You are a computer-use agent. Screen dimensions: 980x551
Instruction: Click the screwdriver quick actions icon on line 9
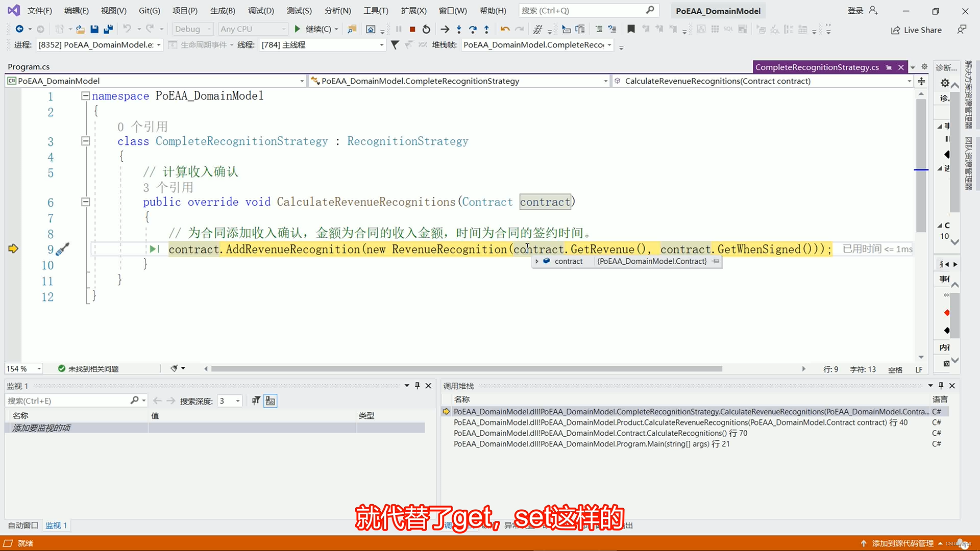[x=62, y=249]
